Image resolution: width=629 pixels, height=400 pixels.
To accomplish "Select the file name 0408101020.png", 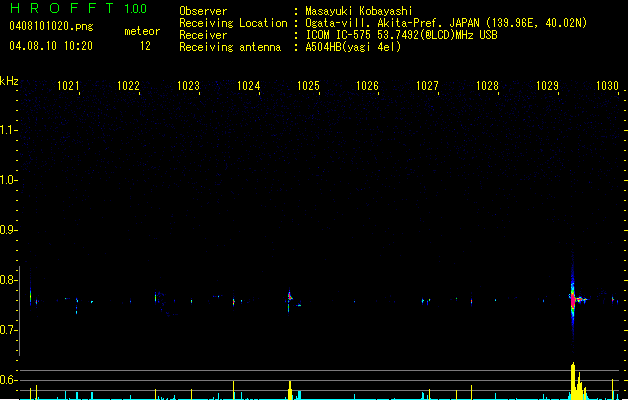I will (51, 26).
